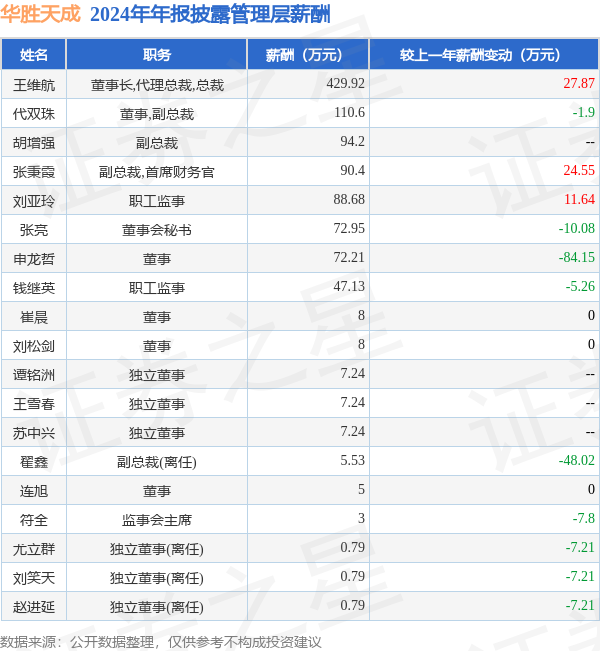
Task: Click the change value 27.87
Action: tap(579, 83)
